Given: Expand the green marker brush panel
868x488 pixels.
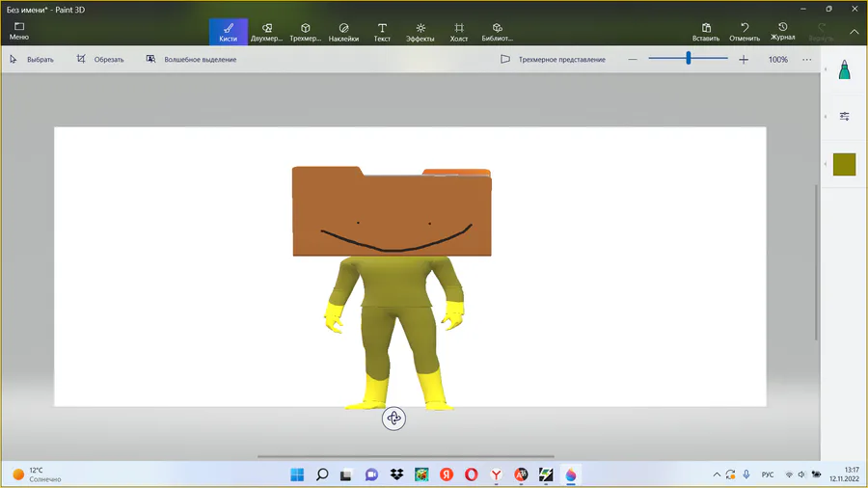Looking at the screenshot, I should click(844, 69).
